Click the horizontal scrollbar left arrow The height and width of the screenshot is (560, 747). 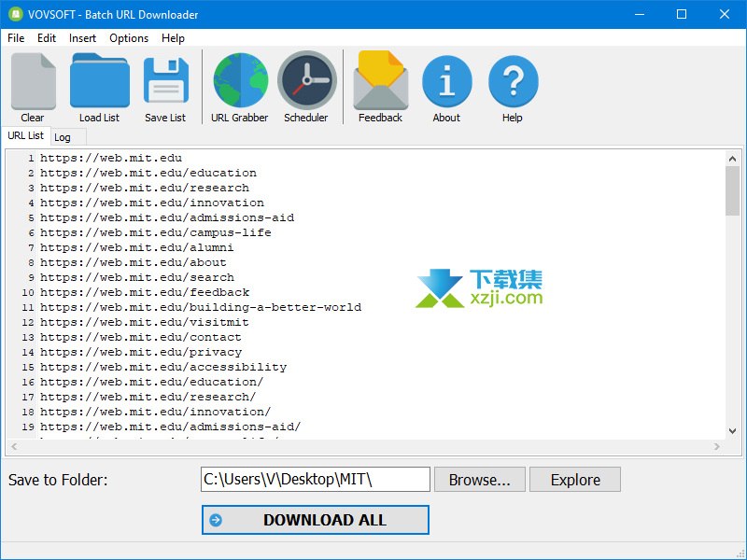point(14,447)
